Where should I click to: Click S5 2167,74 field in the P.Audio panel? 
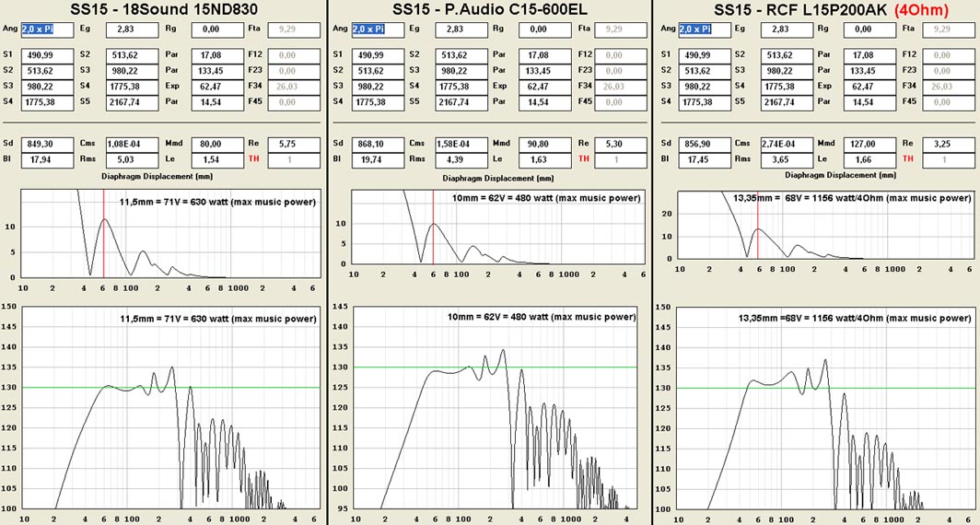[x=462, y=102]
